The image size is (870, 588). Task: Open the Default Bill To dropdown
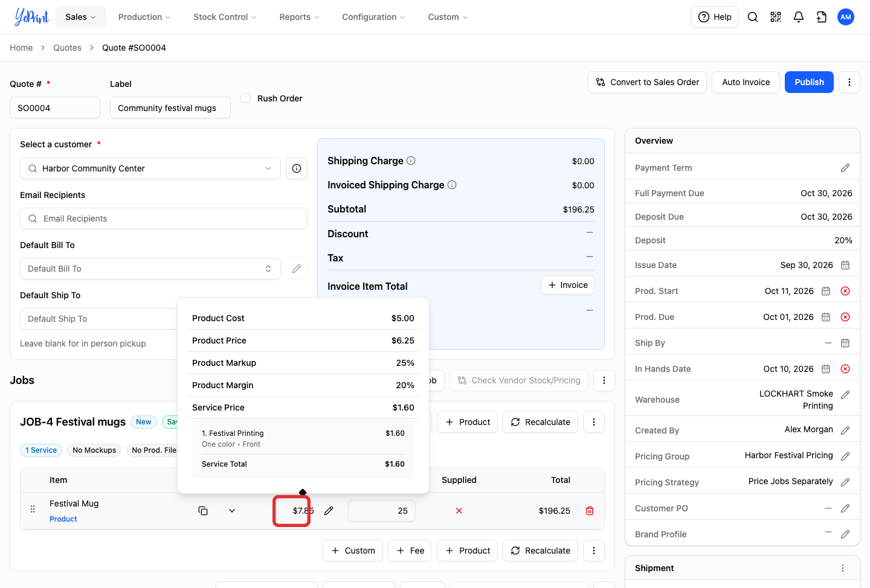click(x=150, y=269)
